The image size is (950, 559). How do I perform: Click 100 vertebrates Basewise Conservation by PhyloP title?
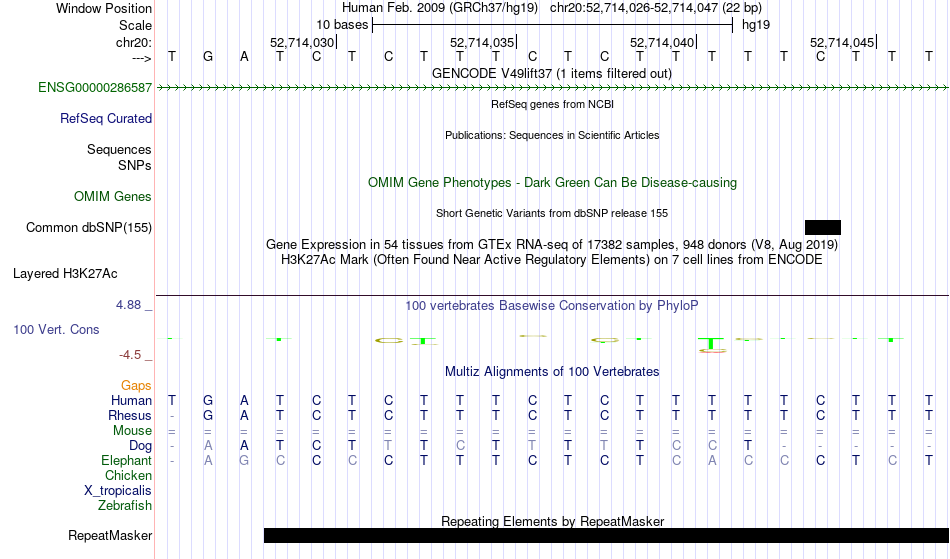coord(551,306)
